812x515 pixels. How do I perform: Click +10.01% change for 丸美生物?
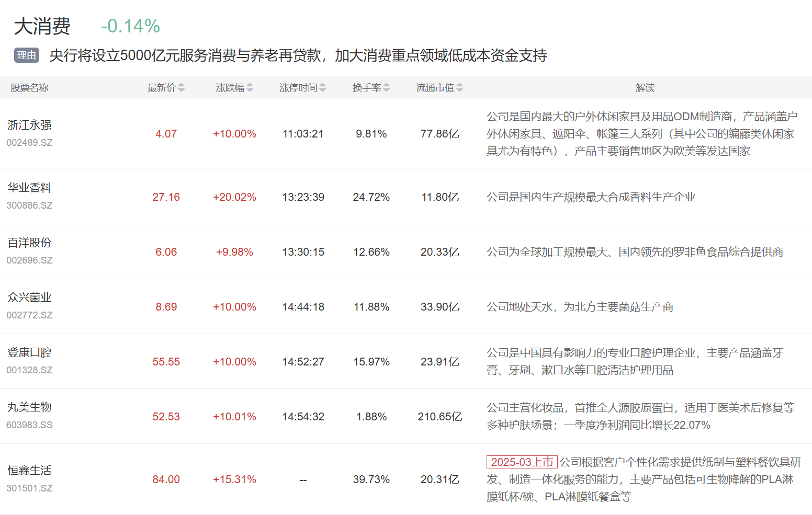coord(234,417)
